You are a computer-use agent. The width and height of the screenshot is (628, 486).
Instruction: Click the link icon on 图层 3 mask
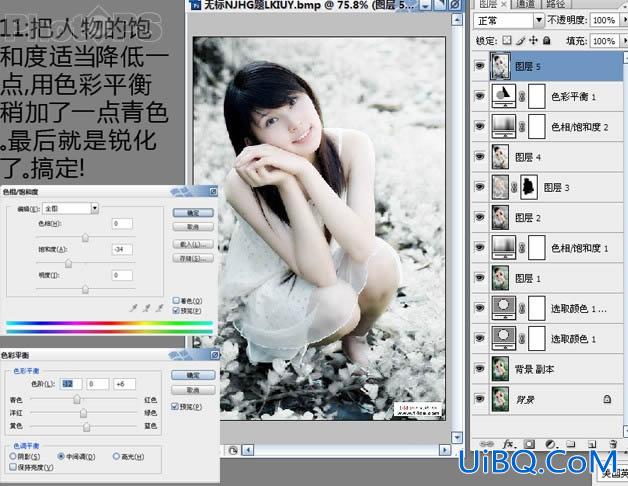[x=514, y=187]
